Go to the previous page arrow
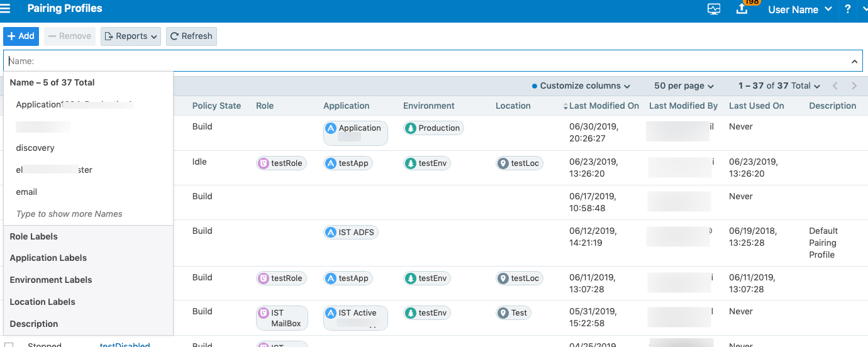Image resolution: width=868 pixels, height=347 pixels. pos(835,86)
